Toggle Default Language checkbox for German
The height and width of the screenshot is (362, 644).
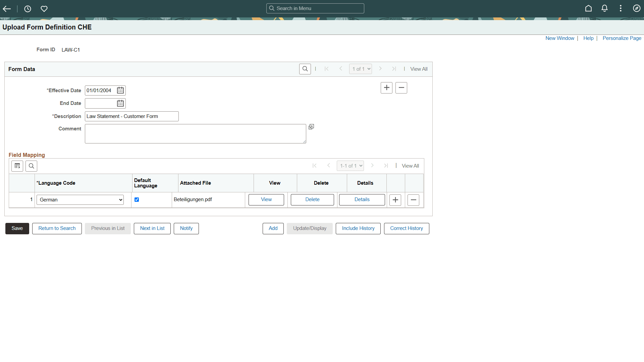coord(137,200)
